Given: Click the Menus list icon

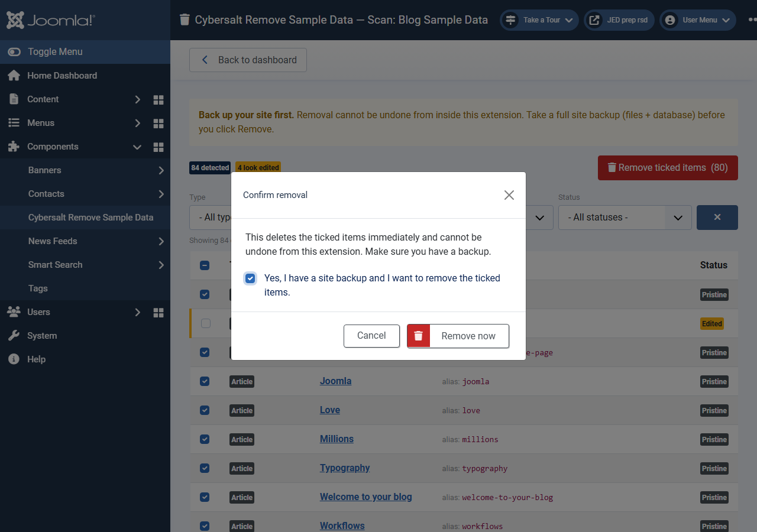Looking at the screenshot, I should (x=14, y=123).
